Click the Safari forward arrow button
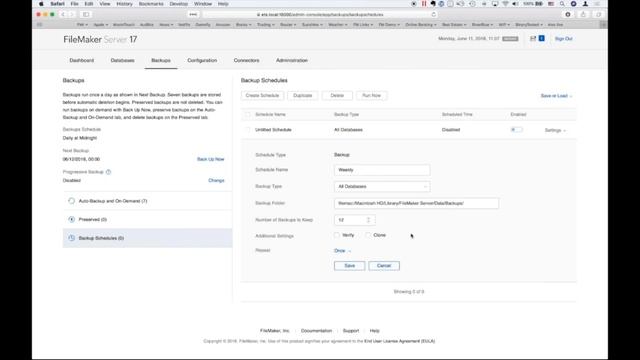The width and height of the screenshot is (640, 360). [x=72, y=14]
